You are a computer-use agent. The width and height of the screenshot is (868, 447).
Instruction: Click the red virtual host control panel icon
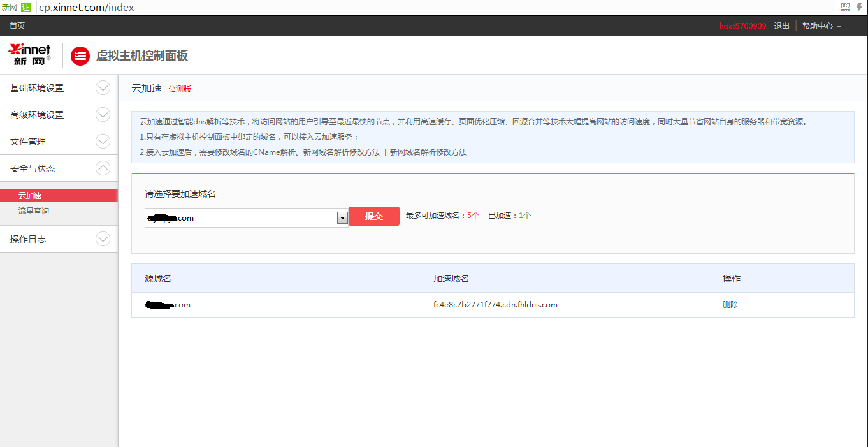pyautogui.click(x=80, y=56)
